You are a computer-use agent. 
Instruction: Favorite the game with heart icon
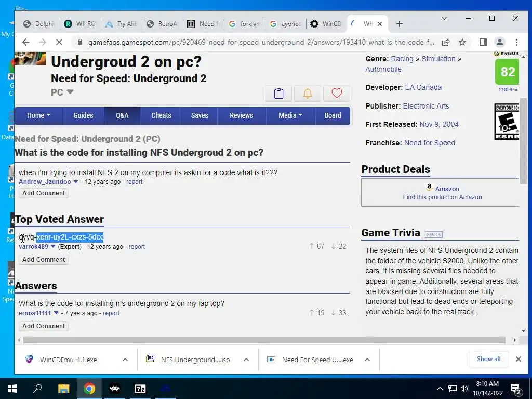click(x=337, y=94)
